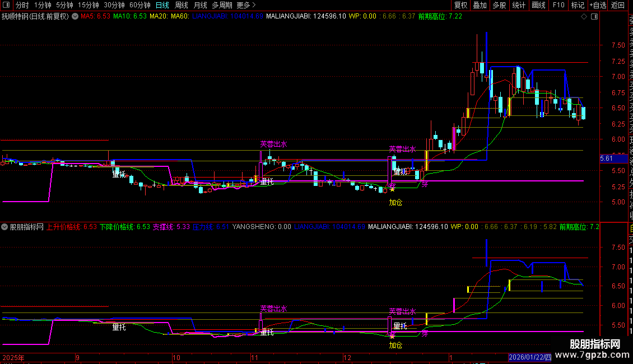Image resolution: width=633 pixels, height=364 pixels.
Task: Open the F10 company info
Action: (x=558, y=5)
